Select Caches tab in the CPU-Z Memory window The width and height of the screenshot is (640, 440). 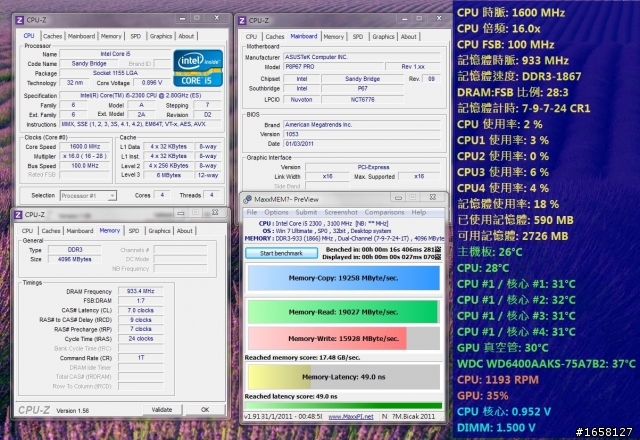pos(51,231)
